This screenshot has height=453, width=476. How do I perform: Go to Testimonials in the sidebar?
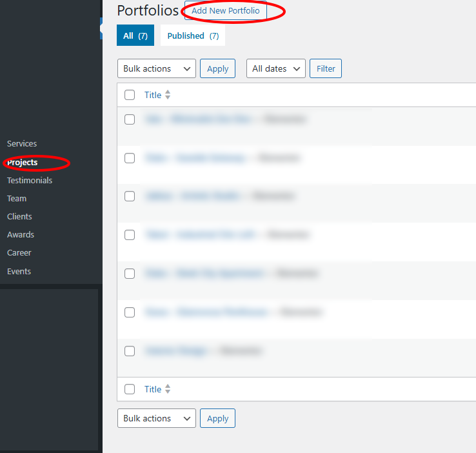point(30,181)
